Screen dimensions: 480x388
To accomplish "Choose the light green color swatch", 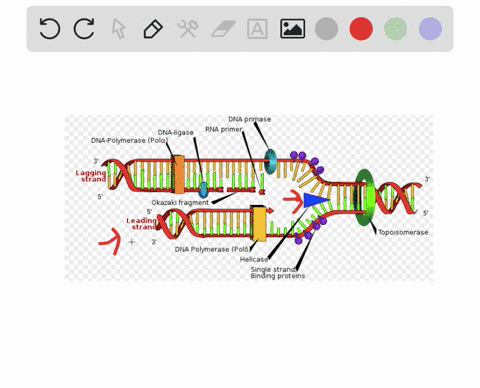I will click(396, 29).
